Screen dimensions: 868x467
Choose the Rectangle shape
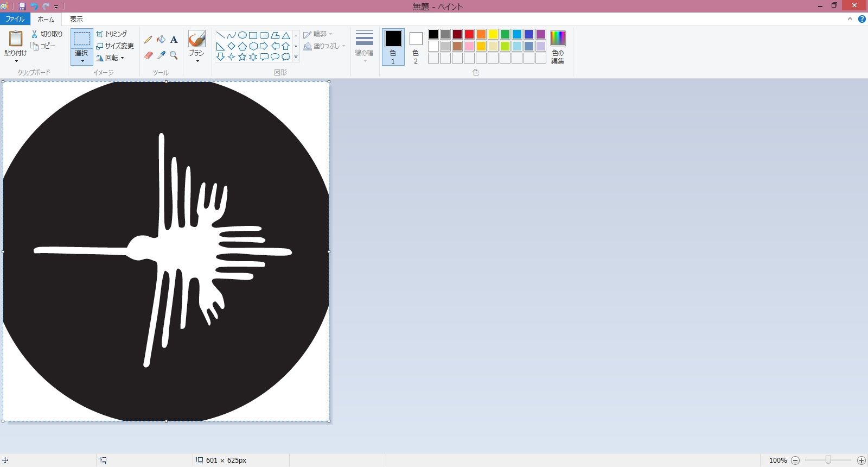[x=253, y=35]
